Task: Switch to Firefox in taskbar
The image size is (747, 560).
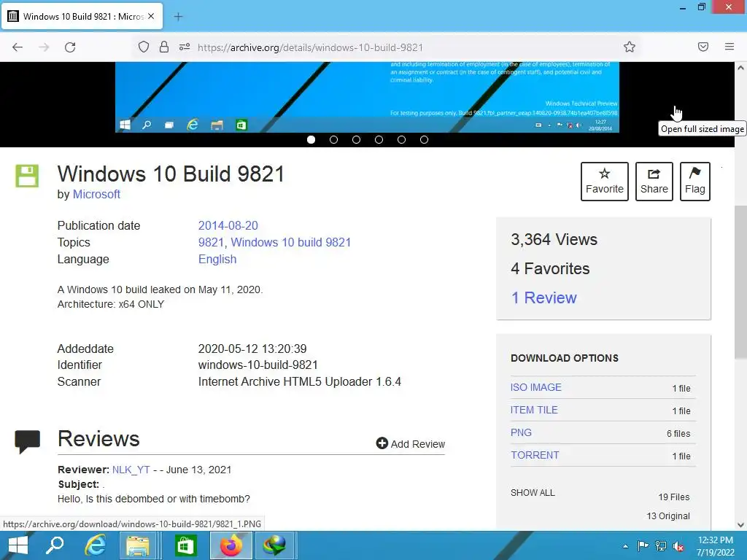Action: pos(231,545)
